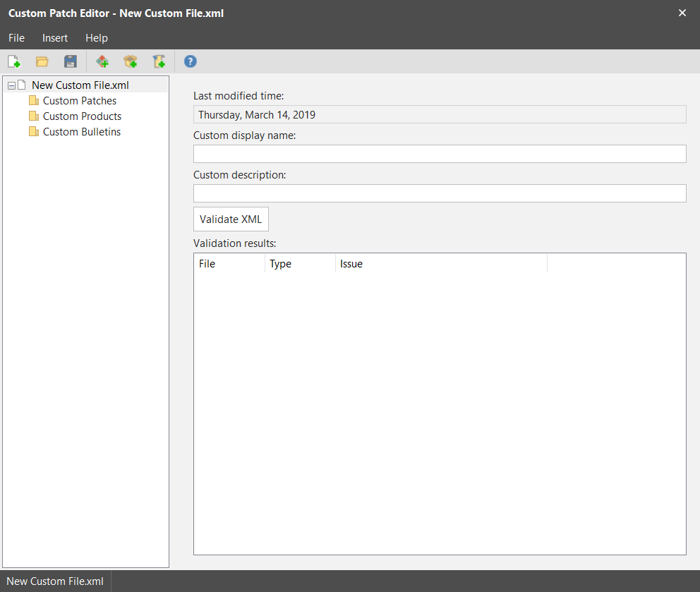Select the Custom Bulletins folder

tap(81, 131)
